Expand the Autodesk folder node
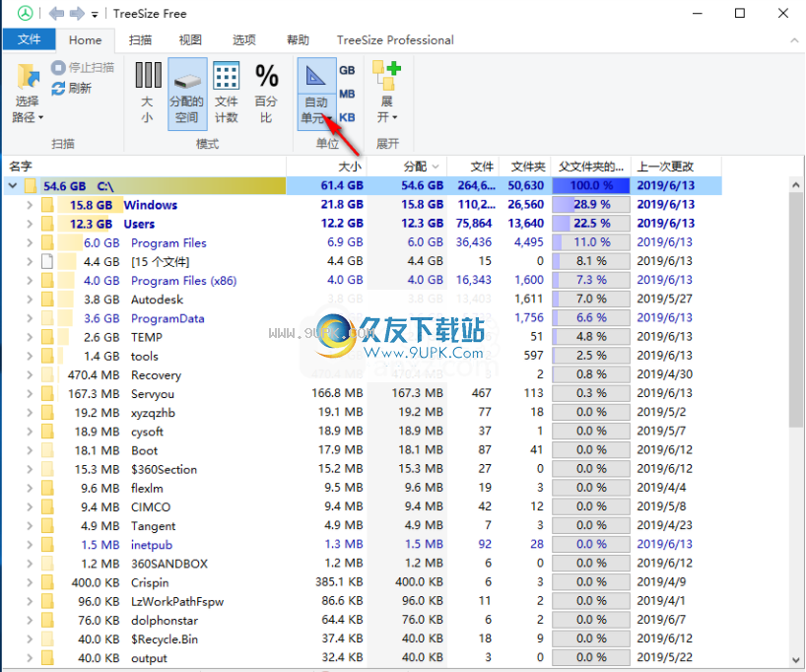The width and height of the screenshot is (806, 672). click(30, 300)
